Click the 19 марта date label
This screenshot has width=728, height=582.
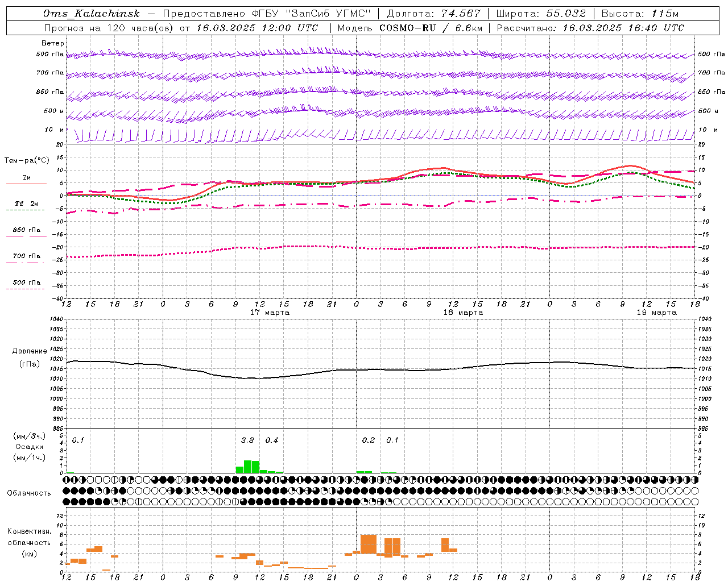click(656, 313)
